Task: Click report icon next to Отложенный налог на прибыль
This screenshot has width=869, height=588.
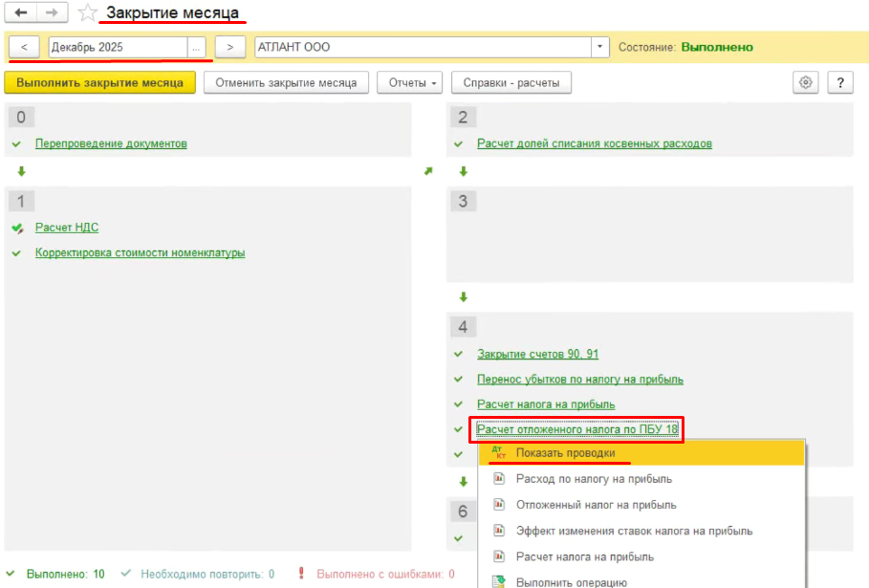Action: tap(498, 505)
